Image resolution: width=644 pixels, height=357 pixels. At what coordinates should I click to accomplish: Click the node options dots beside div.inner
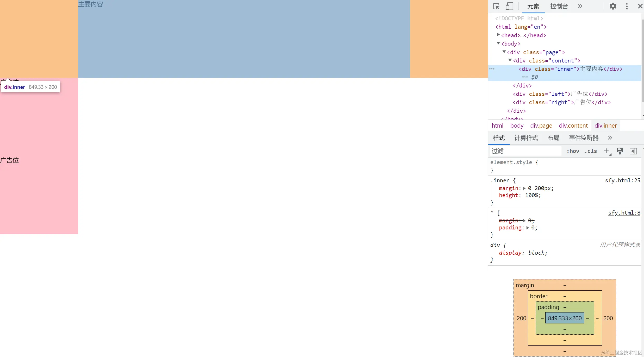(492, 69)
